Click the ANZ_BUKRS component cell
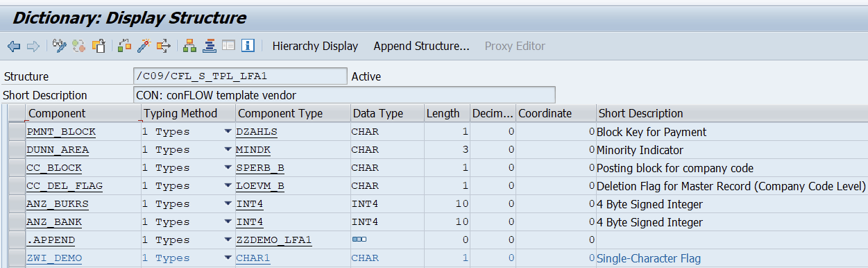 (83, 204)
